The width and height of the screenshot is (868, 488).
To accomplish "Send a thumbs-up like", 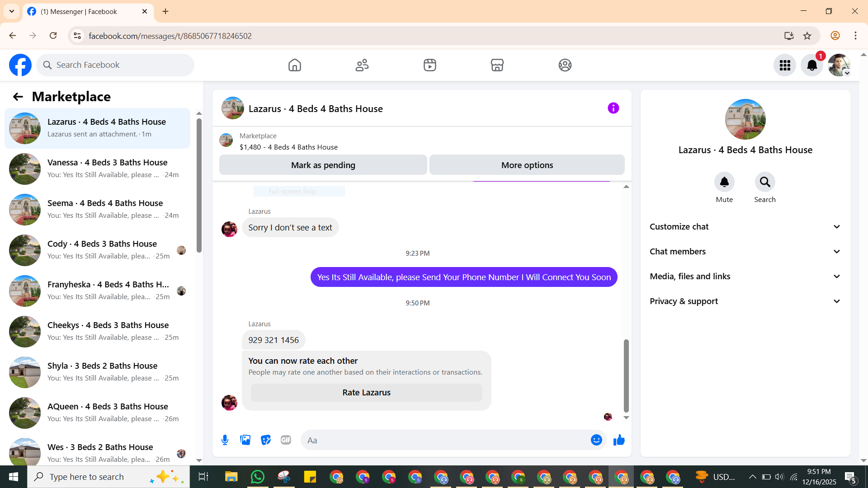I will (619, 440).
